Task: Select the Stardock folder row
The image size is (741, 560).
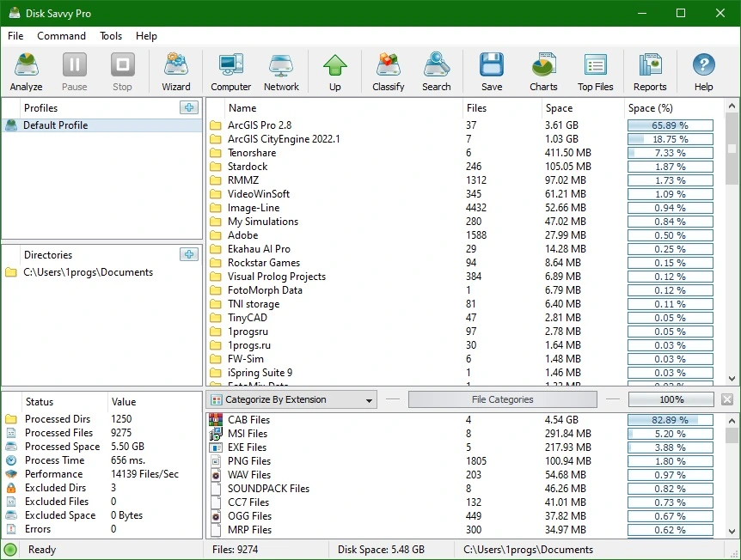Action: tap(464, 167)
